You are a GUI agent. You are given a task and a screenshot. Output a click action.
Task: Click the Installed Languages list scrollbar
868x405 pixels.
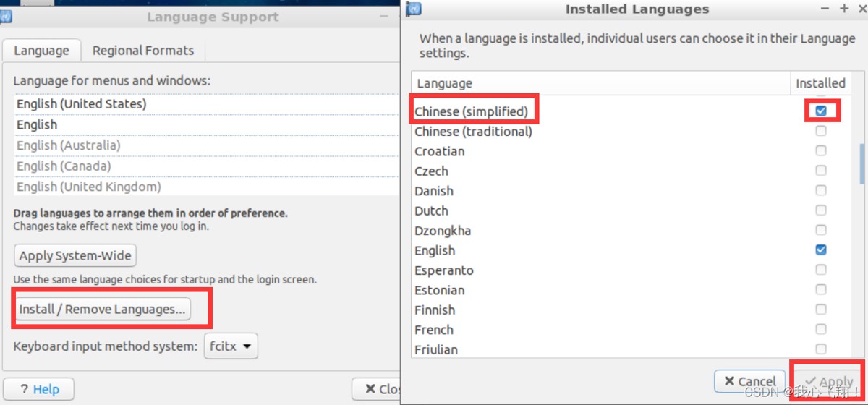pos(861,163)
